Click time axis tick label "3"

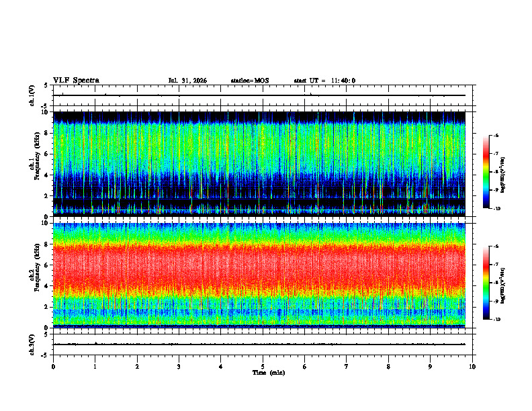pos(179,367)
